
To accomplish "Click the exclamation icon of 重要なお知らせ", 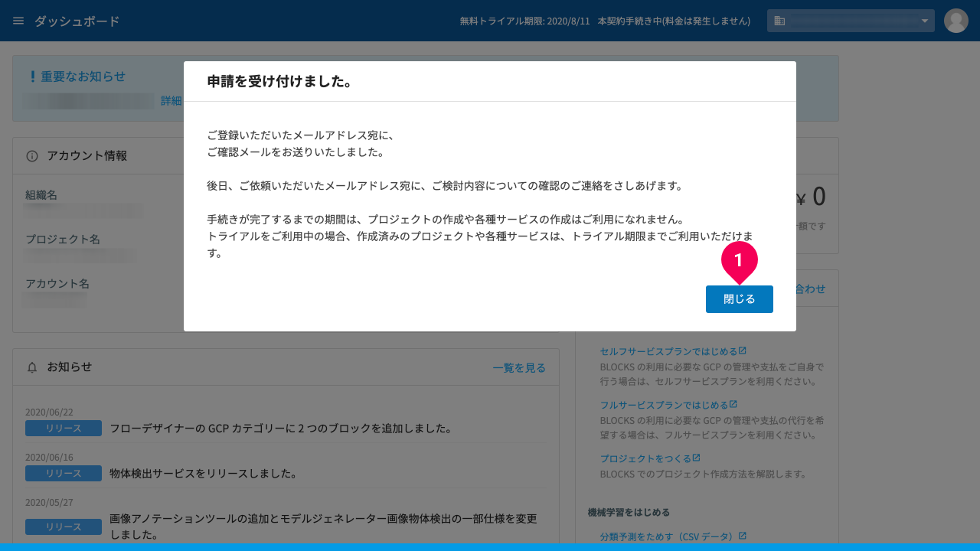I will [33, 77].
